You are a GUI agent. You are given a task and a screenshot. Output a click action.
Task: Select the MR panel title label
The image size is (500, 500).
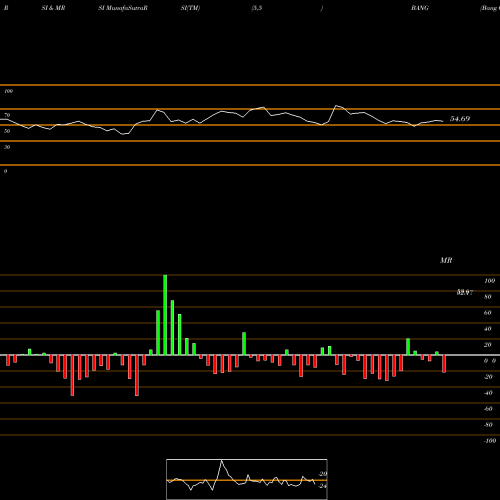(x=446, y=260)
